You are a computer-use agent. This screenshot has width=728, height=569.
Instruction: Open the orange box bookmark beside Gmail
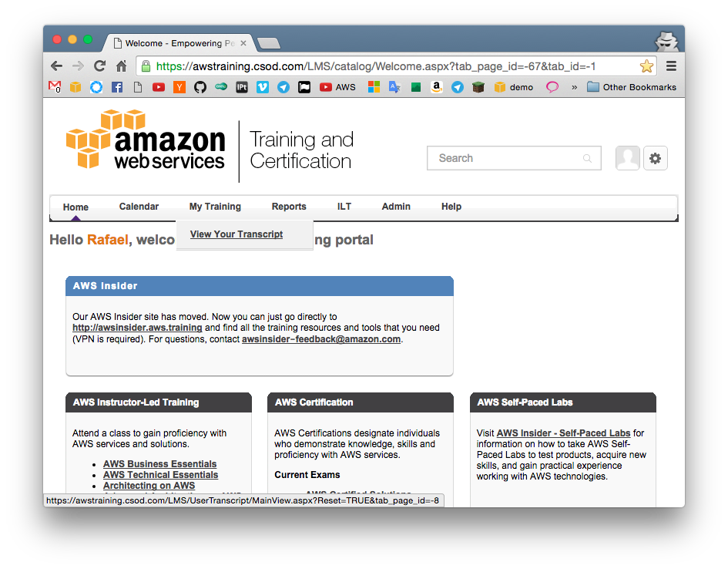coord(75,87)
